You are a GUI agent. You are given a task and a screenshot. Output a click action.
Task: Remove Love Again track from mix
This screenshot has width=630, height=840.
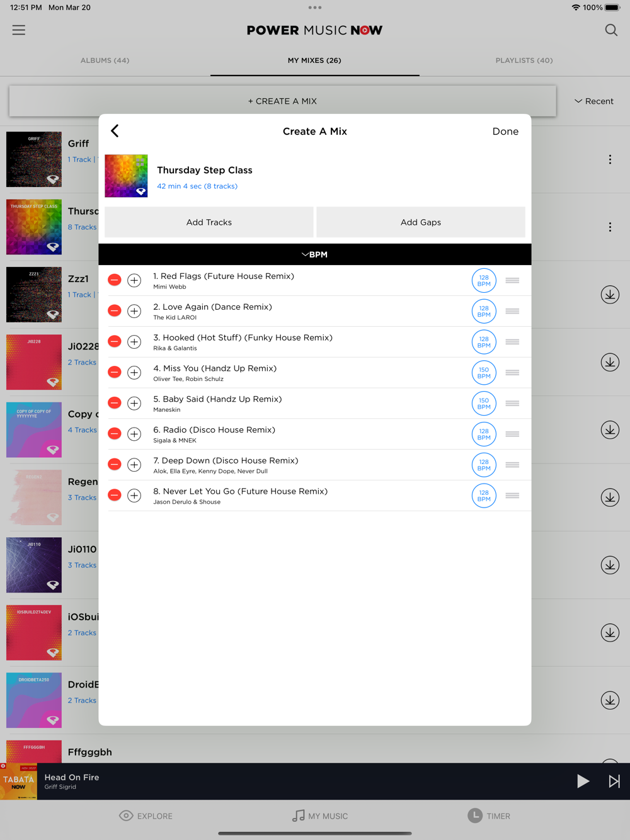tap(115, 311)
